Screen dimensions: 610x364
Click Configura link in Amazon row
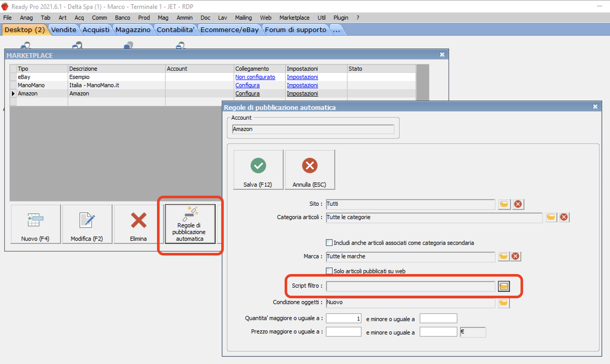coord(247,93)
